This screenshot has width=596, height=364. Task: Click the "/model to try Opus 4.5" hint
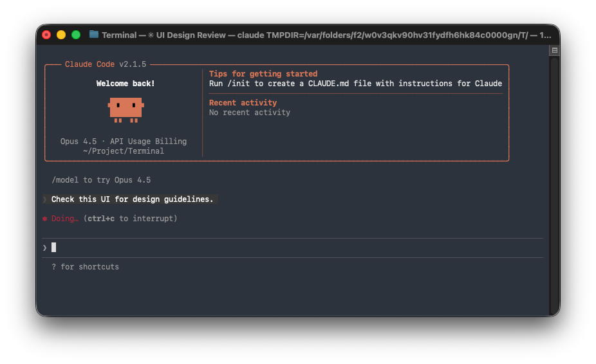point(101,180)
